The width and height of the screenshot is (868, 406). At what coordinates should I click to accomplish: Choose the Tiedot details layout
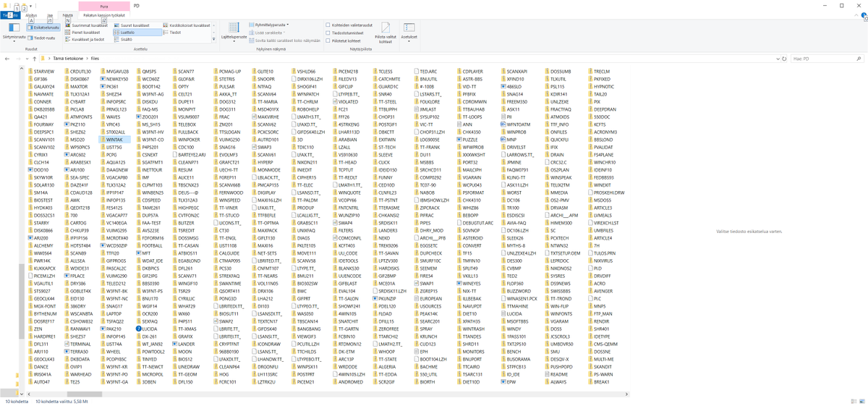[171, 33]
